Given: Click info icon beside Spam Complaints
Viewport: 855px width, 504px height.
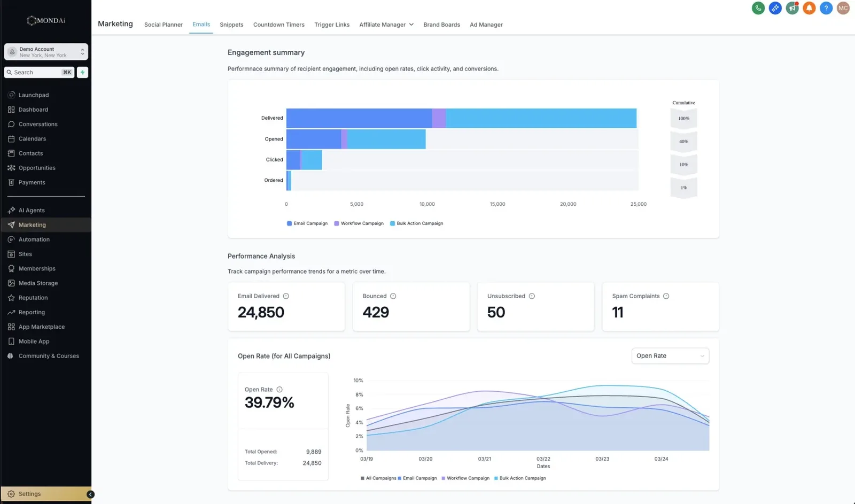Looking at the screenshot, I should (666, 296).
